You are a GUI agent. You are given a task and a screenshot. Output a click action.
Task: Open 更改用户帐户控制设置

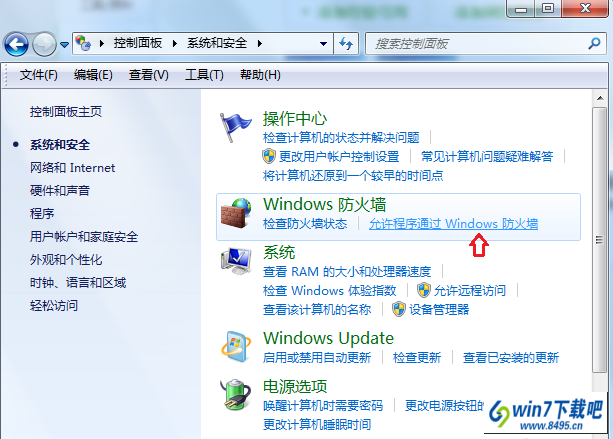click(339, 157)
